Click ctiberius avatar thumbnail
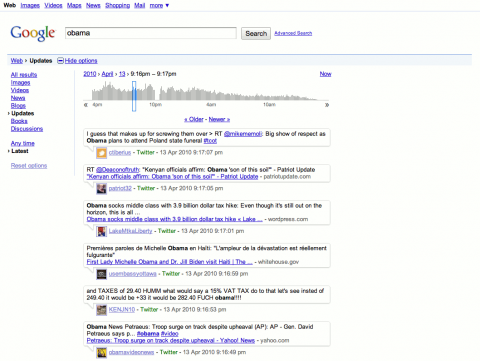The width and height of the screenshot is (480, 361). pyautogui.click(x=101, y=153)
